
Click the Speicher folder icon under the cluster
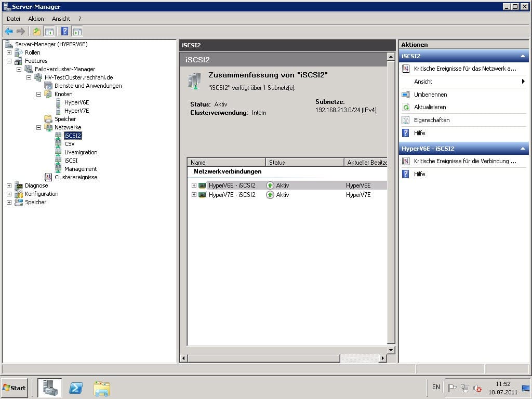coord(48,119)
